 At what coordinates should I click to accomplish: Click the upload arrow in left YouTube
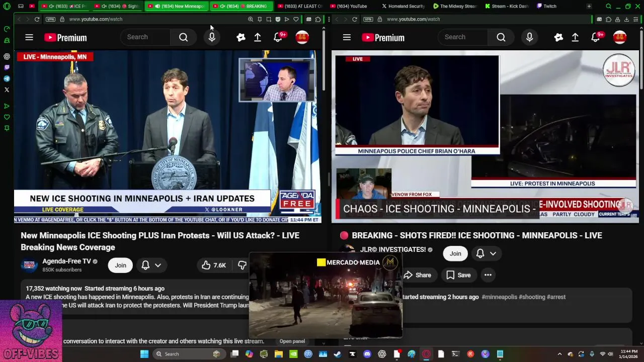pyautogui.click(x=258, y=37)
